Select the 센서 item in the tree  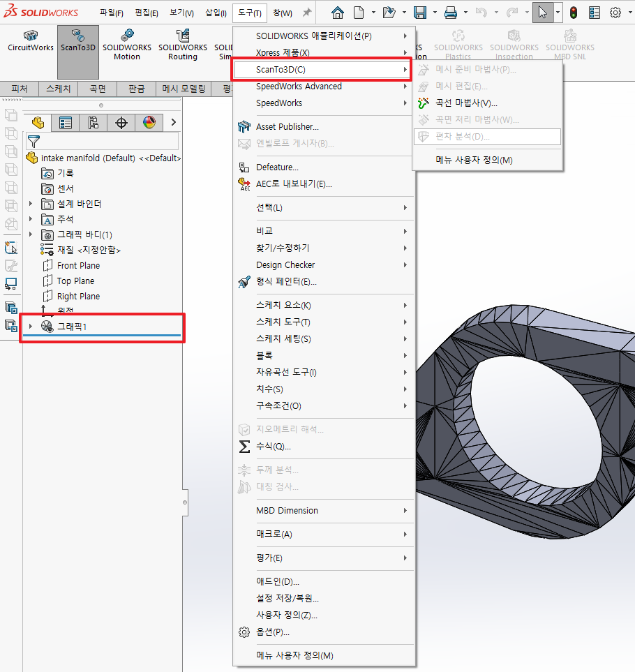[x=58, y=188]
